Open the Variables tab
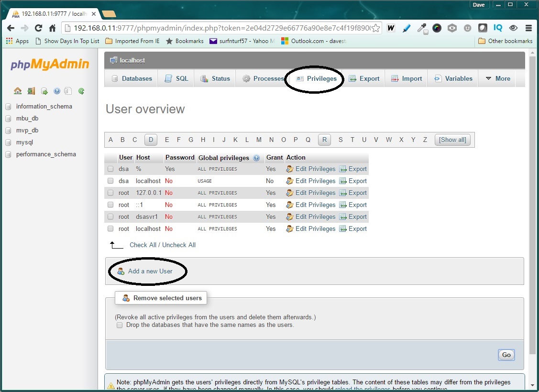Viewport: 539px width, 392px height. 453,79
